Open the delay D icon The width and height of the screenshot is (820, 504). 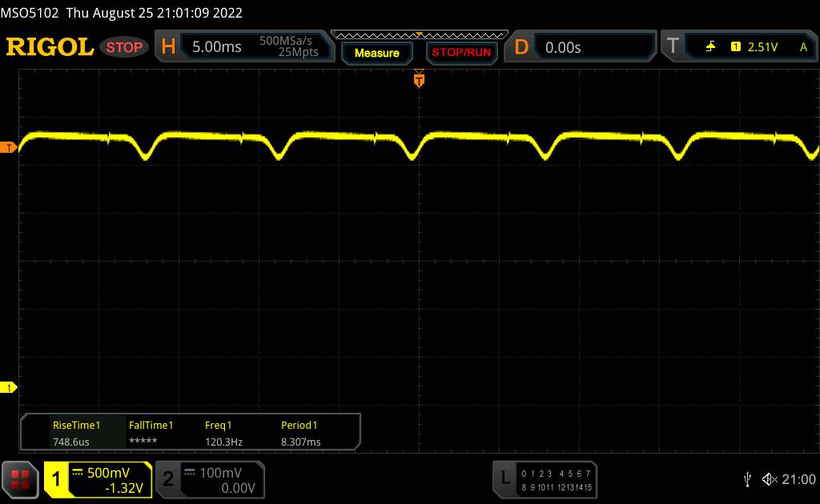coord(521,47)
